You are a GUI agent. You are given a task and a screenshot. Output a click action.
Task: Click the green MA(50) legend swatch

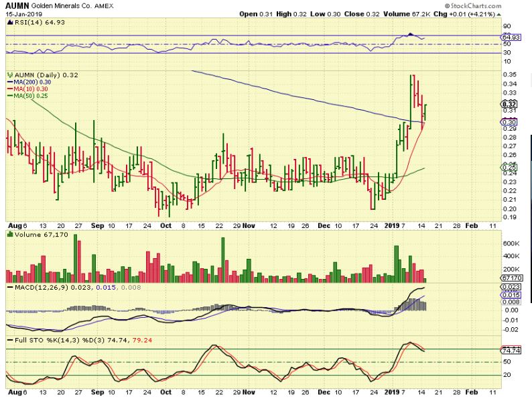[8, 96]
